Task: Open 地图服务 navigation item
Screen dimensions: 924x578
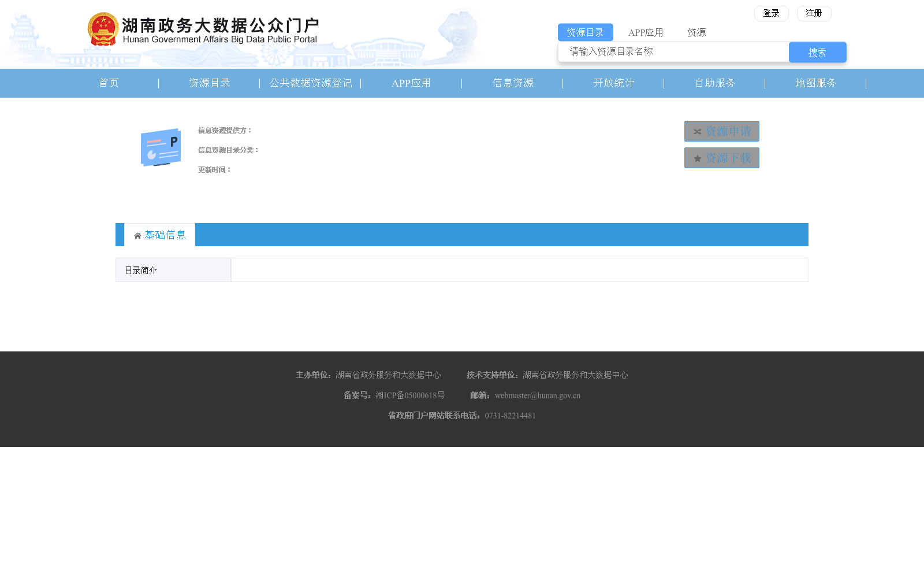Action: coord(816,83)
